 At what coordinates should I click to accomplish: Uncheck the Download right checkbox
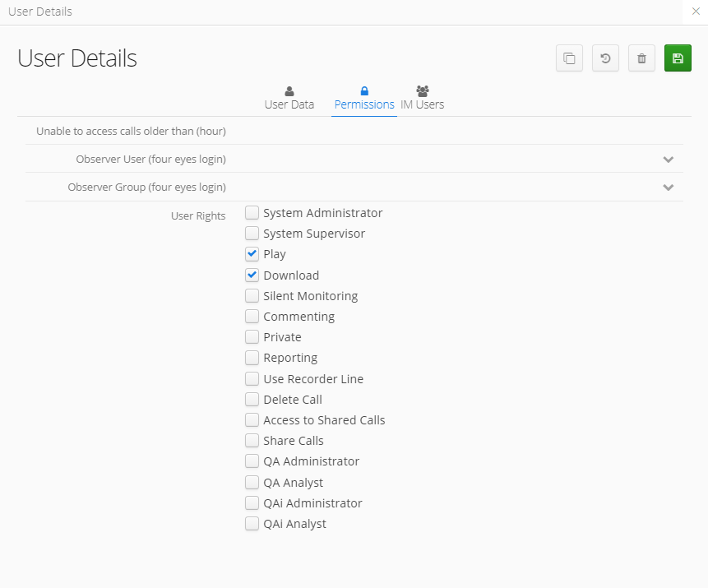(x=252, y=275)
